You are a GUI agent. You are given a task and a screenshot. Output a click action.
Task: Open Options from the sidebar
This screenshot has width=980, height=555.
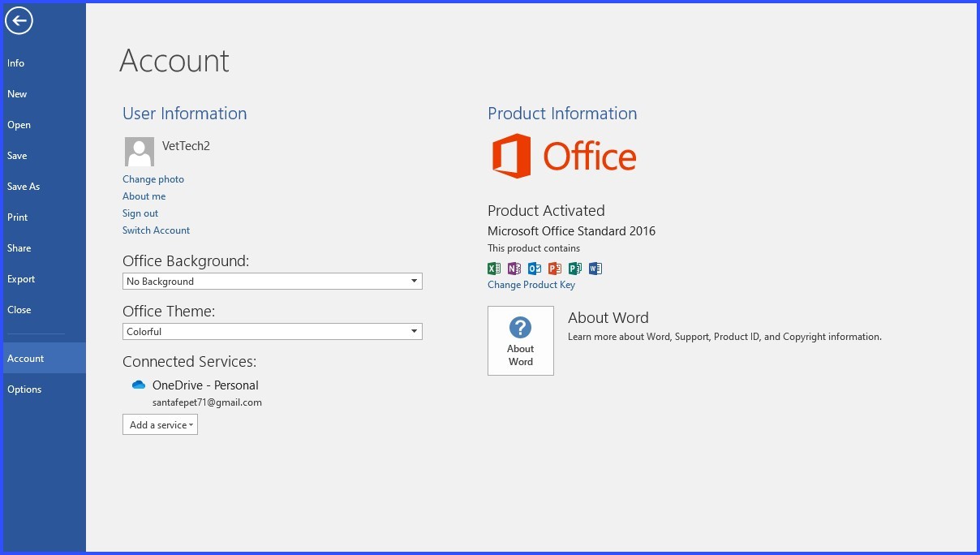point(45,389)
